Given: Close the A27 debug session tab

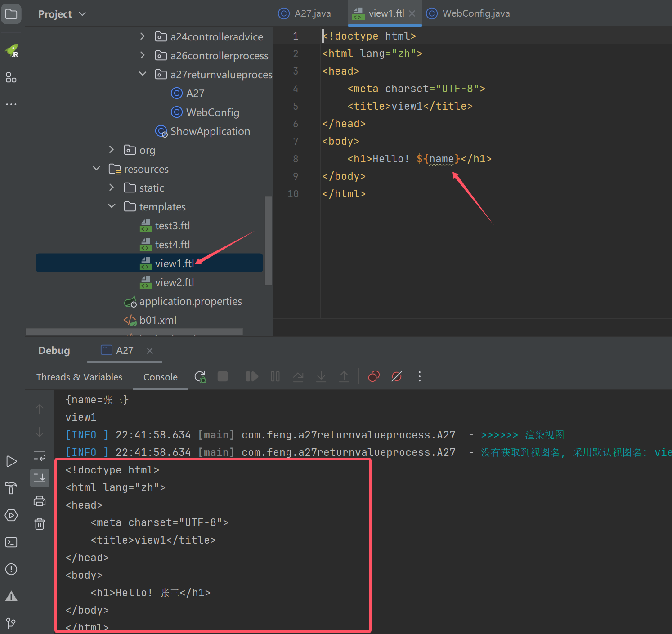Looking at the screenshot, I should 150,350.
